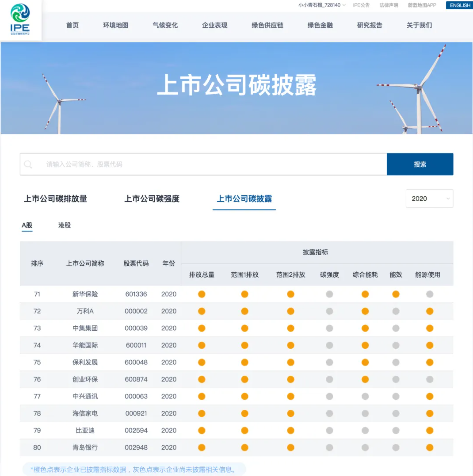This screenshot has width=473, height=476.
Task: Select the 港股 sub-tab
Action: tap(64, 225)
